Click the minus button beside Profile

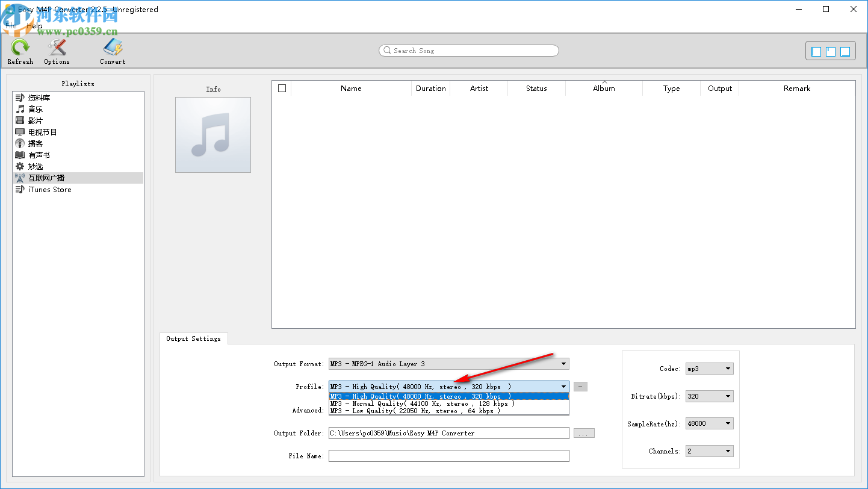click(580, 386)
